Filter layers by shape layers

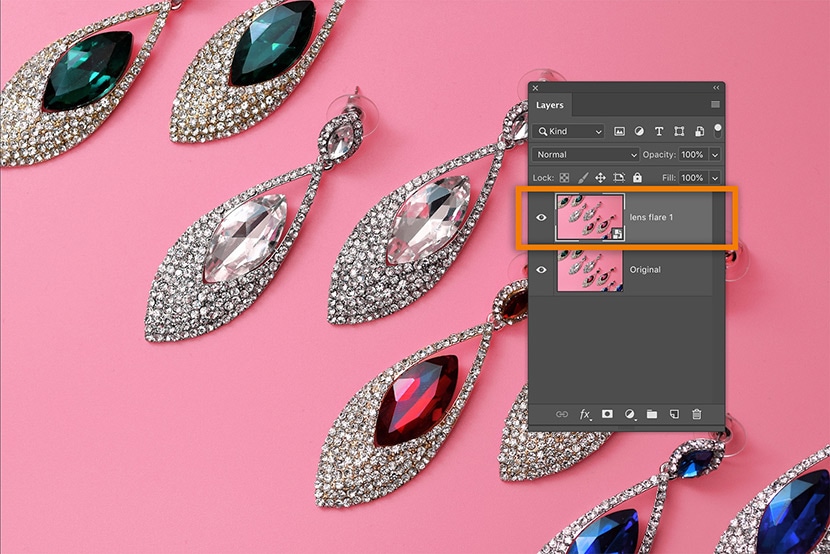coord(679,131)
